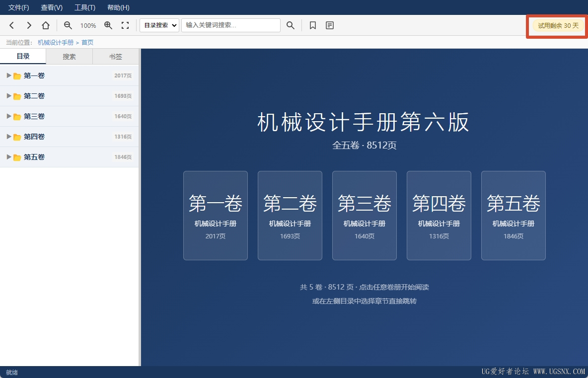Switch to the 书签 sidebar tab
The width and height of the screenshot is (588, 378).
pos(116,57)
